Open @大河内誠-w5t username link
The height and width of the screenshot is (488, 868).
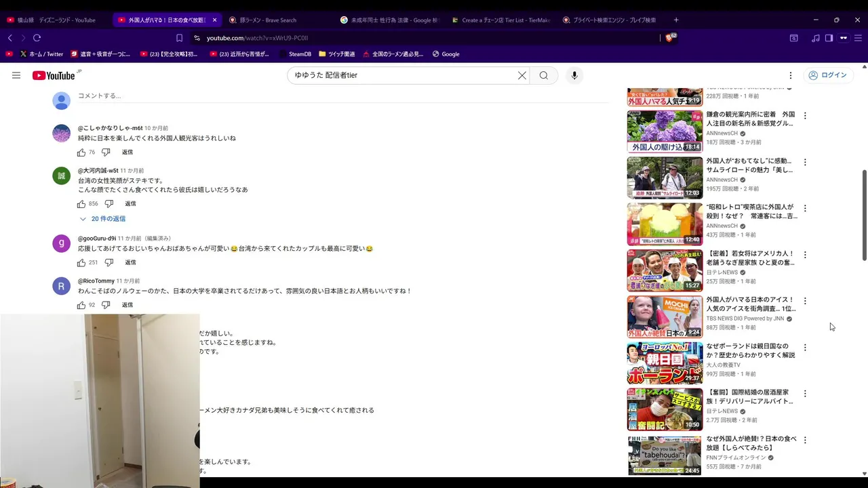[x=98, y=171]
